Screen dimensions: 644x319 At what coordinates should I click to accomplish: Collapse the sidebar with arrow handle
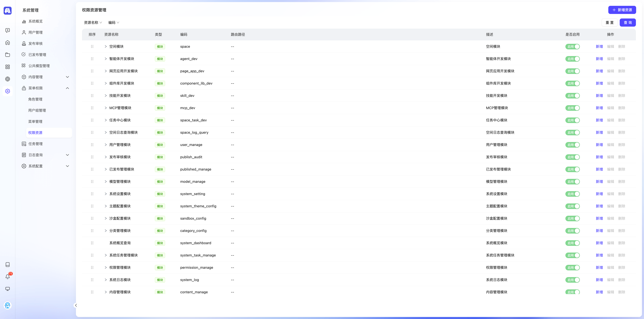click(x=76, y=305)
